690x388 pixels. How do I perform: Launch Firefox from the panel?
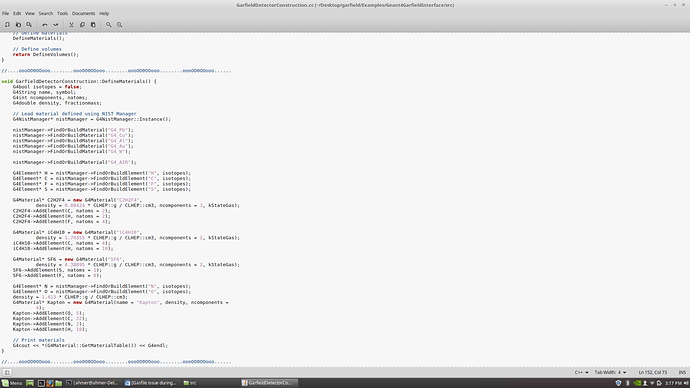click(x=50, y=383)
